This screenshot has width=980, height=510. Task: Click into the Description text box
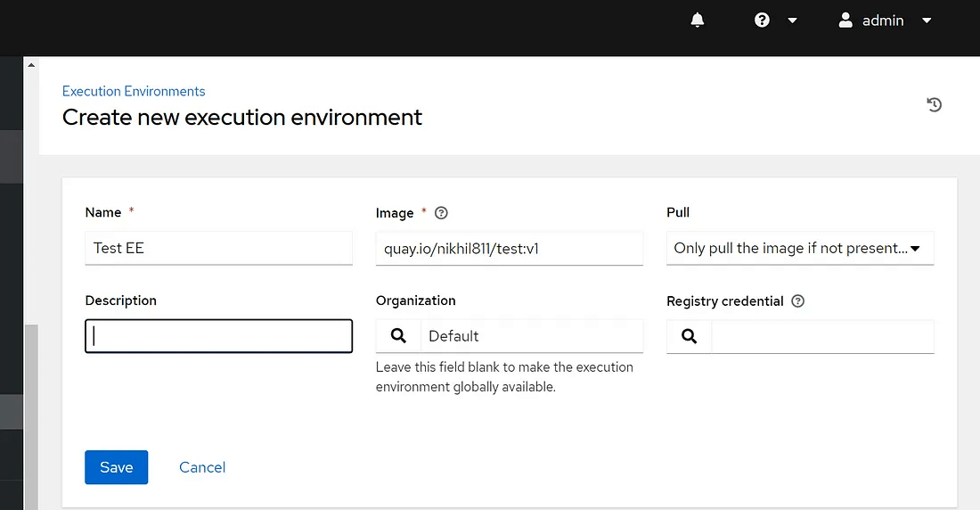[218, 336]
